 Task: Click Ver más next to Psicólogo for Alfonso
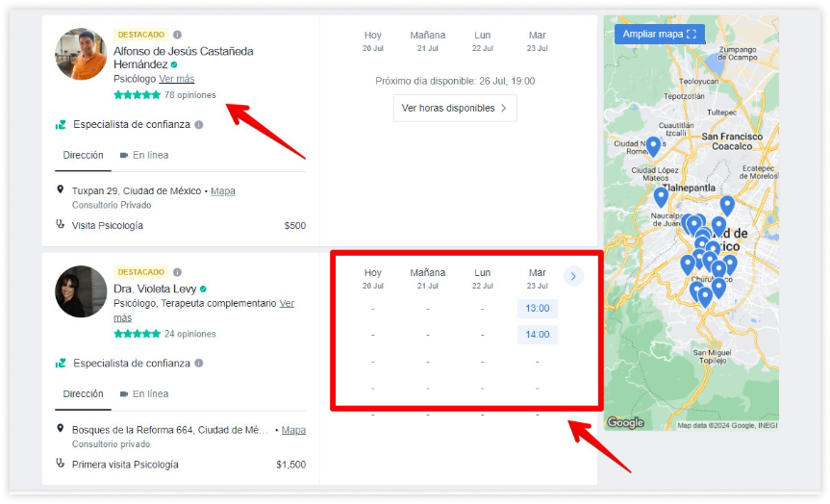point(176,79)
